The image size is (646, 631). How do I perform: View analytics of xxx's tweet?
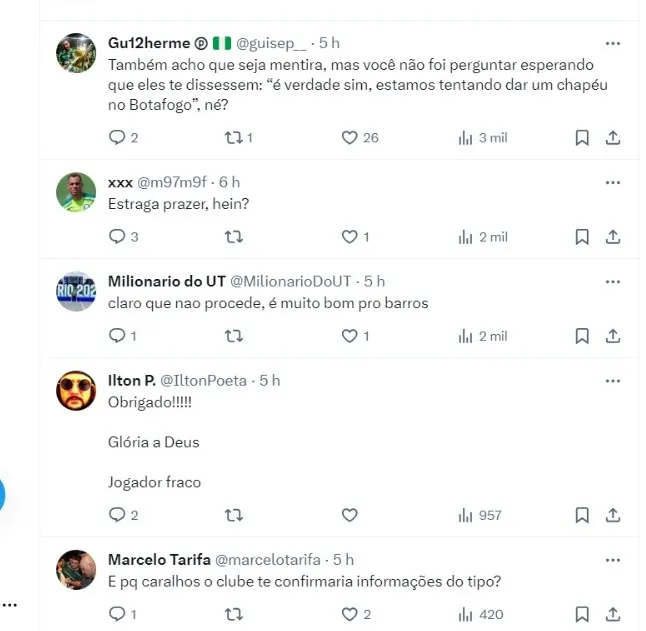coord(465,237)
